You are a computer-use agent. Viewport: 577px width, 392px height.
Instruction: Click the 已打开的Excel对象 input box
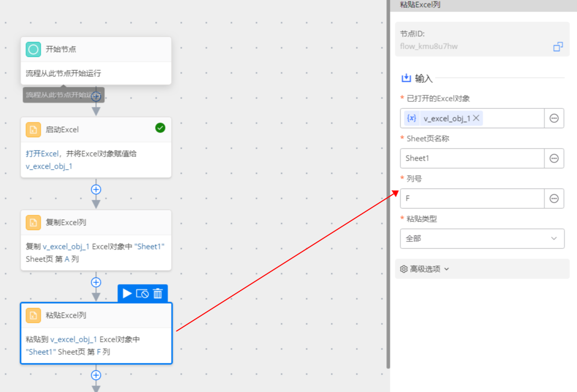[x=472, y=118]
